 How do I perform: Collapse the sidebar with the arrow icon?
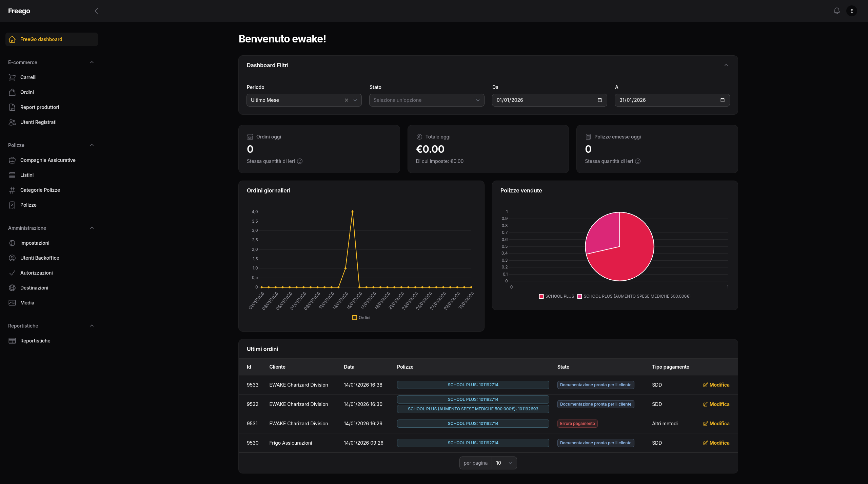96,11
